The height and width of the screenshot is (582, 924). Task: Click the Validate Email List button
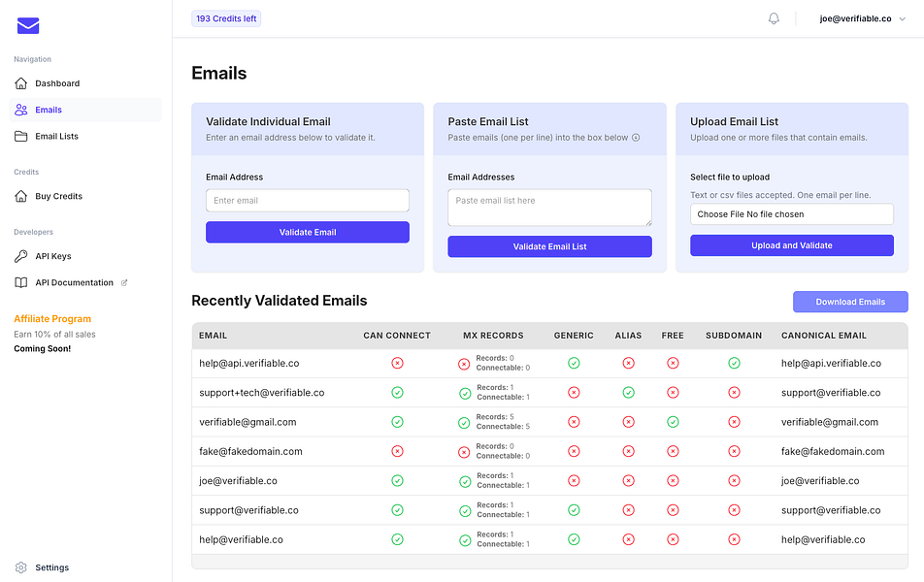[549, 246]
